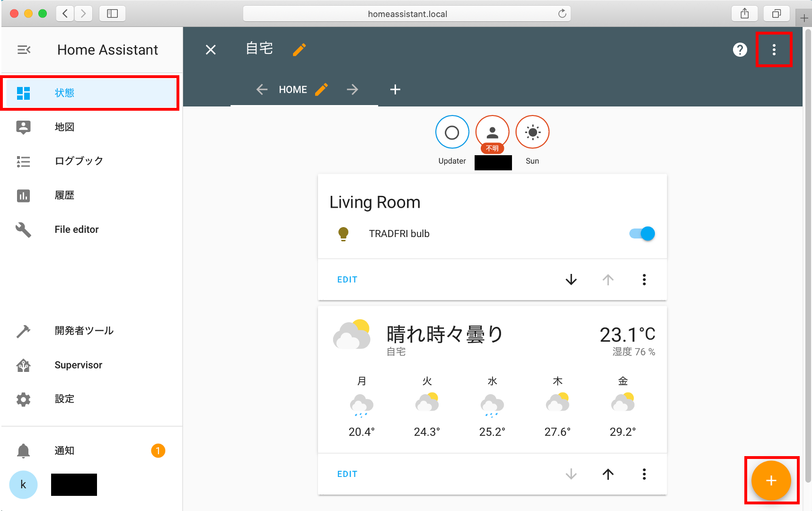Click the Updater badge
This screenshot has width=812, height=511.
point(452,132)
